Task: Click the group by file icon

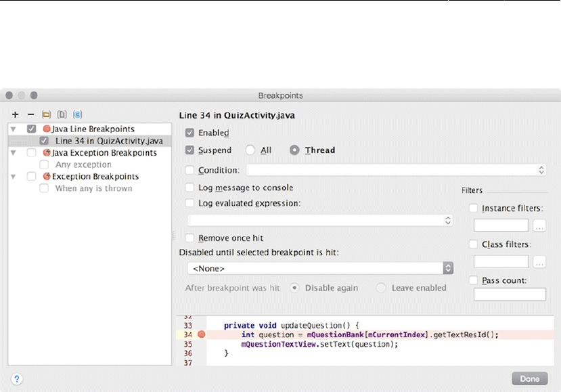Action: 62,115
